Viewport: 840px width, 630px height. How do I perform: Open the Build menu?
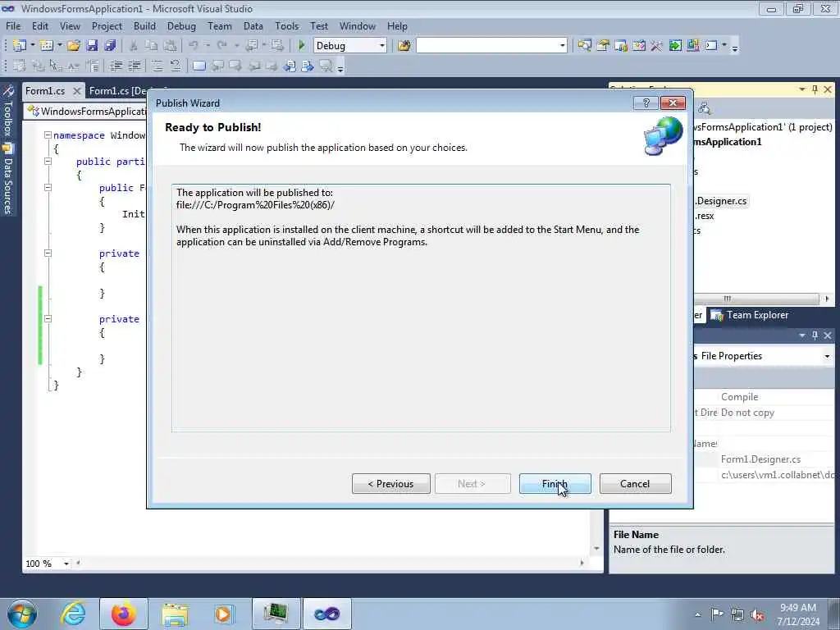click(x=144, y=25)
